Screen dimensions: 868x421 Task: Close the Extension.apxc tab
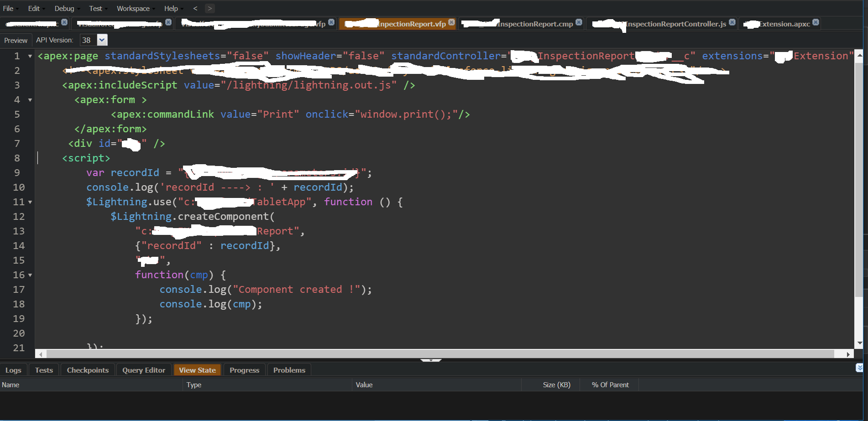click(816, 22)
